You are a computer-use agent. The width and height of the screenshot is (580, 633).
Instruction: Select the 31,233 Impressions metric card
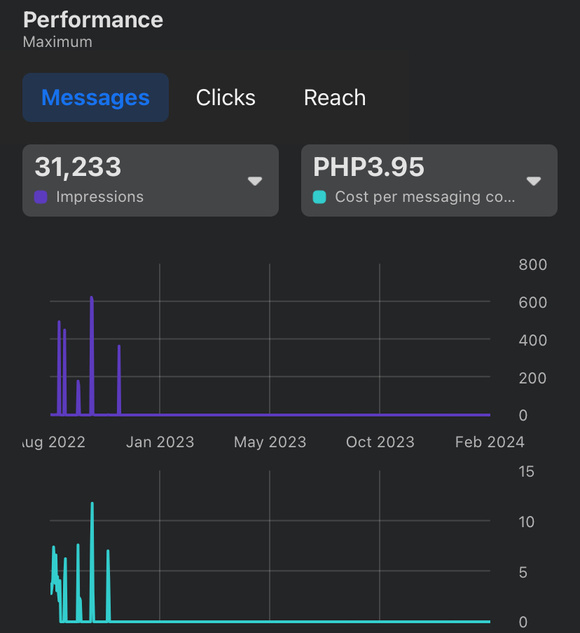(151, 180)
